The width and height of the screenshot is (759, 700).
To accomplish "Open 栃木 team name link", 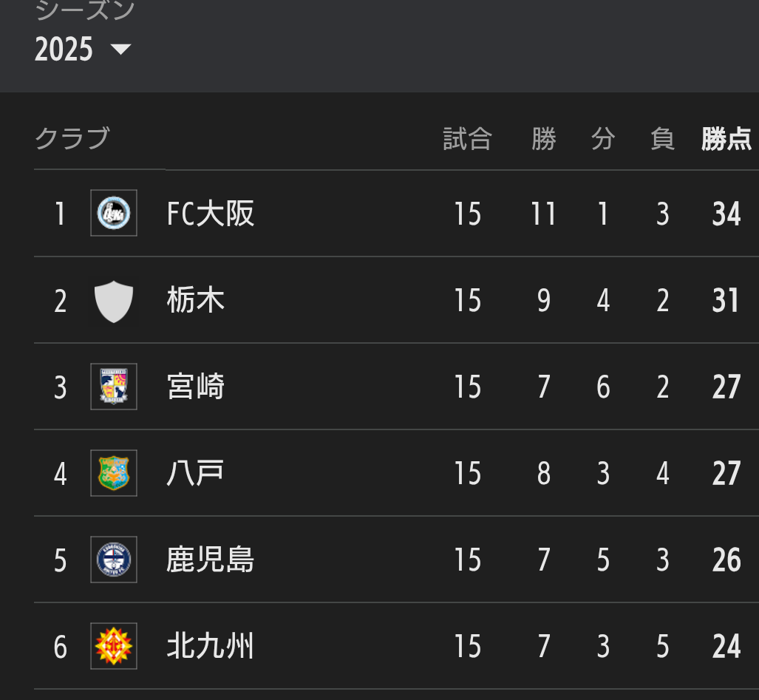I will point(196,300).
